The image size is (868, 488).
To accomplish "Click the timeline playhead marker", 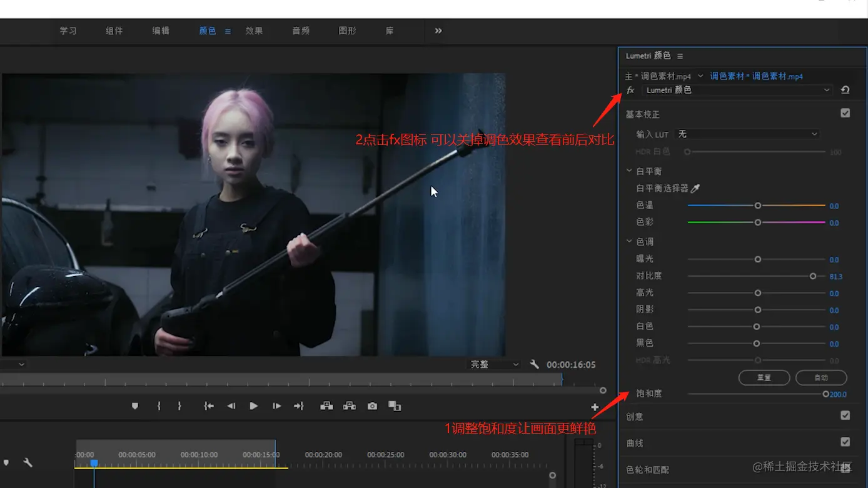I will (94, 463).
